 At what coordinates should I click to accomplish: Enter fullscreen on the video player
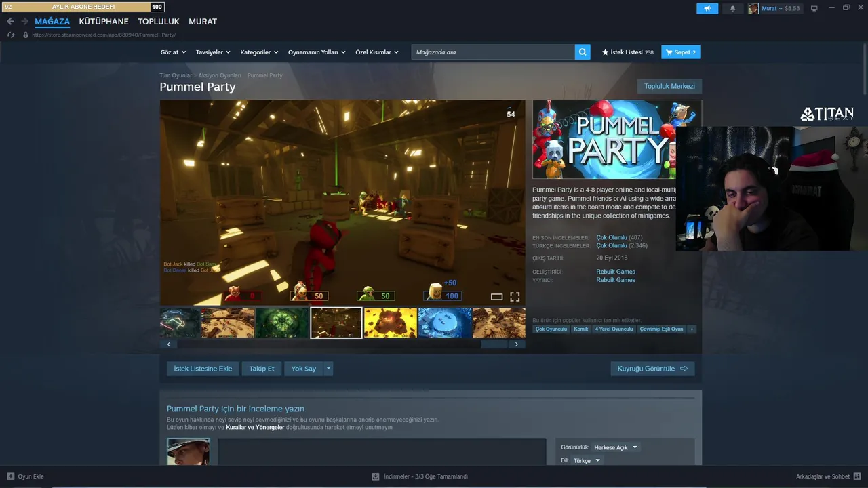tap(515, 297)
